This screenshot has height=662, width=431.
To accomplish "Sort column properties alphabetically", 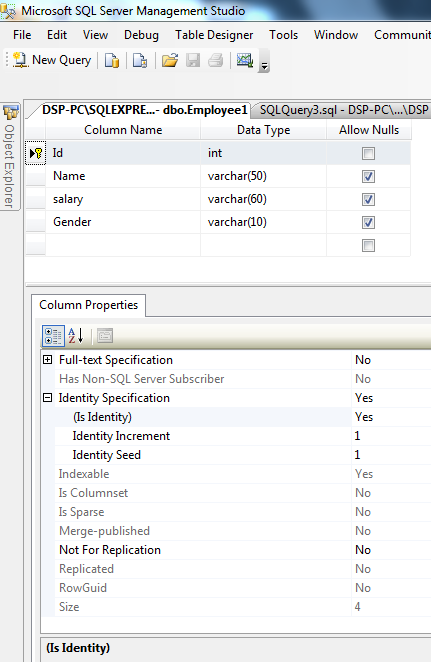I will pos(76,336).
